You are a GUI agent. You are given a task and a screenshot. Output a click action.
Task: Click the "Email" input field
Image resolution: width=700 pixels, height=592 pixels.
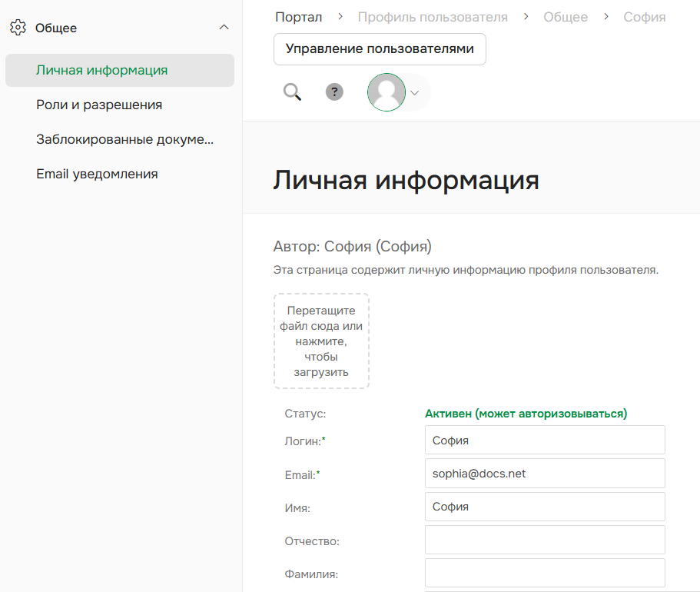point(544,473)
